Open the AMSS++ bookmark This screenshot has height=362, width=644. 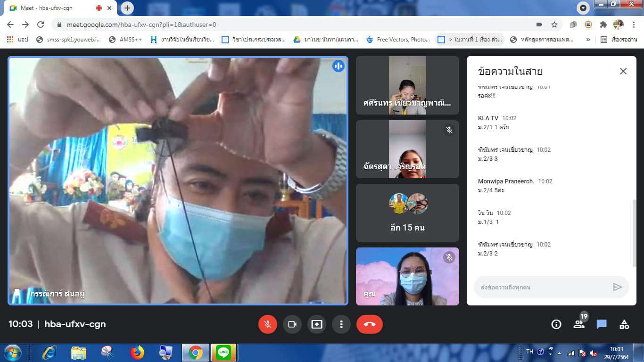coord(125,40)
